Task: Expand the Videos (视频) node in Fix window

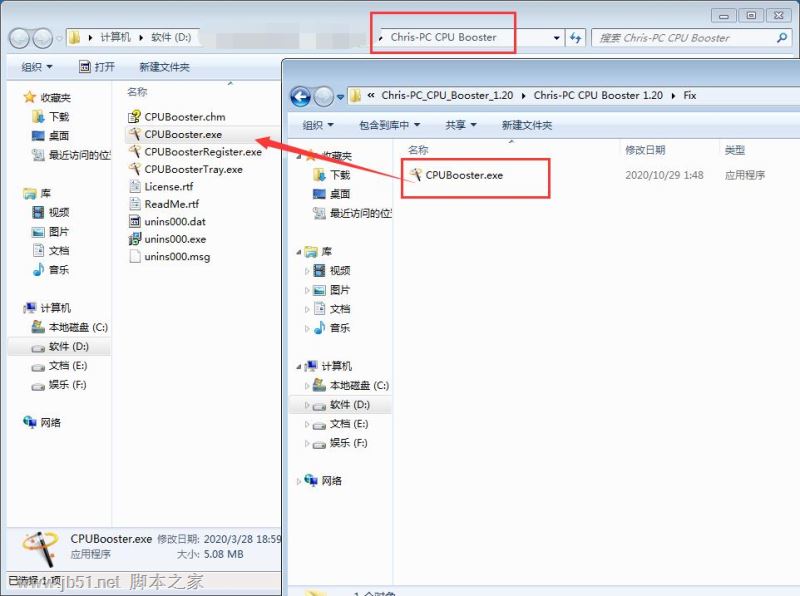Action: click(307, 271)
